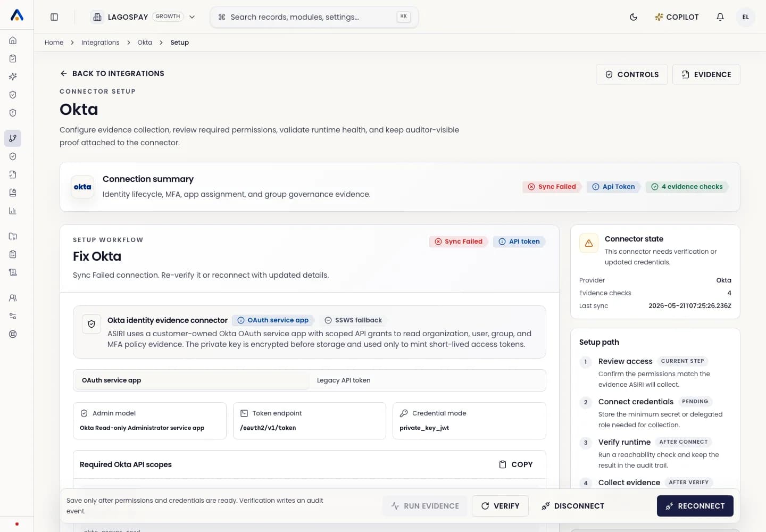Image resolution: width=766 pixels, height=532 pixels.
Task: Click the shield icon beside Okta identity evidence connector
Action: (91, 324)
